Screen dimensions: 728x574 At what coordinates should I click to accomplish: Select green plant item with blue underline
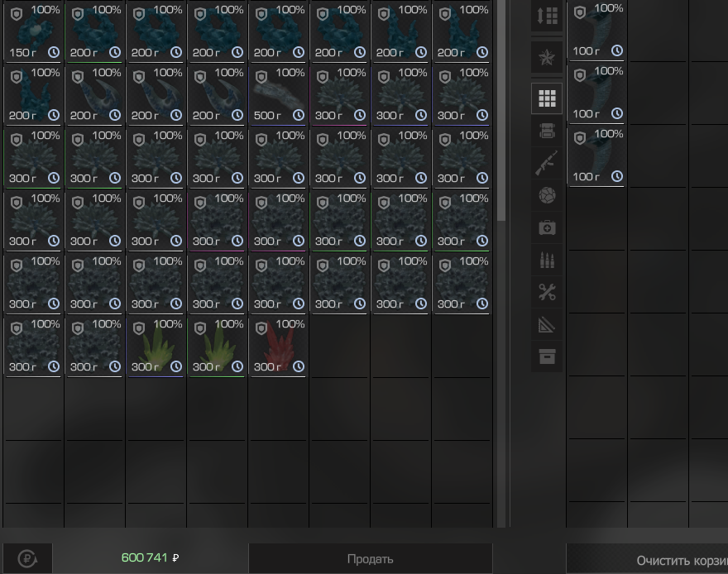(x=156, y=347)
